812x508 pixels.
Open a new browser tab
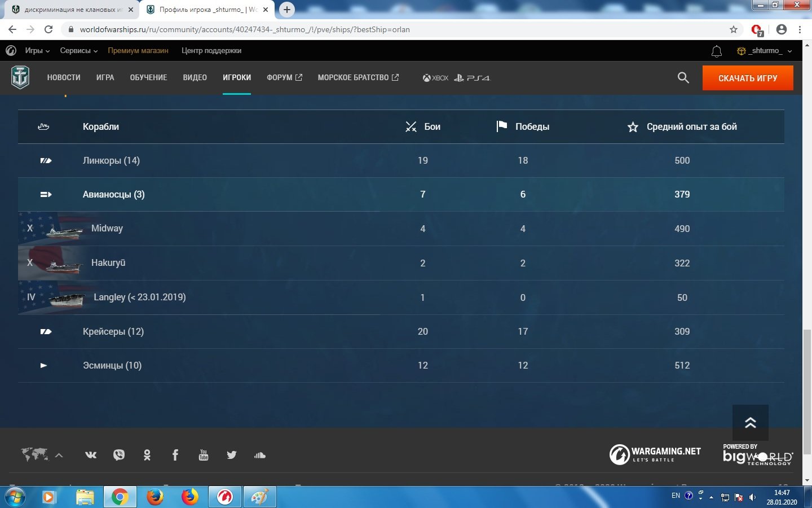[x=287, y=10]
